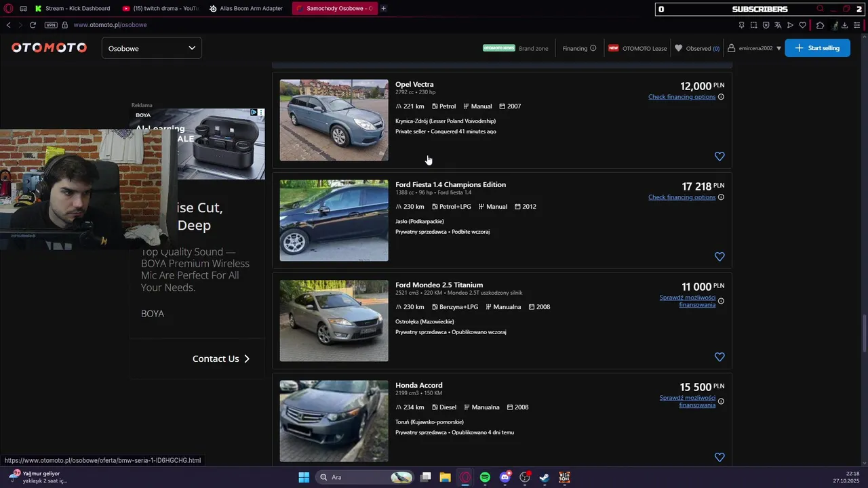Open File Explorer from taskbar

[445, 477]
